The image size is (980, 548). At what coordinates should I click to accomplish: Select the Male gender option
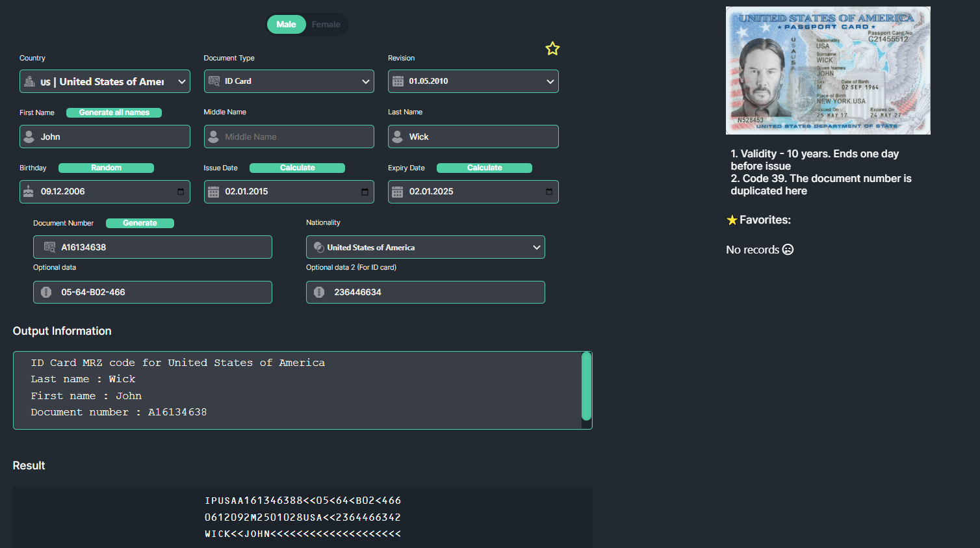[286, 25]
